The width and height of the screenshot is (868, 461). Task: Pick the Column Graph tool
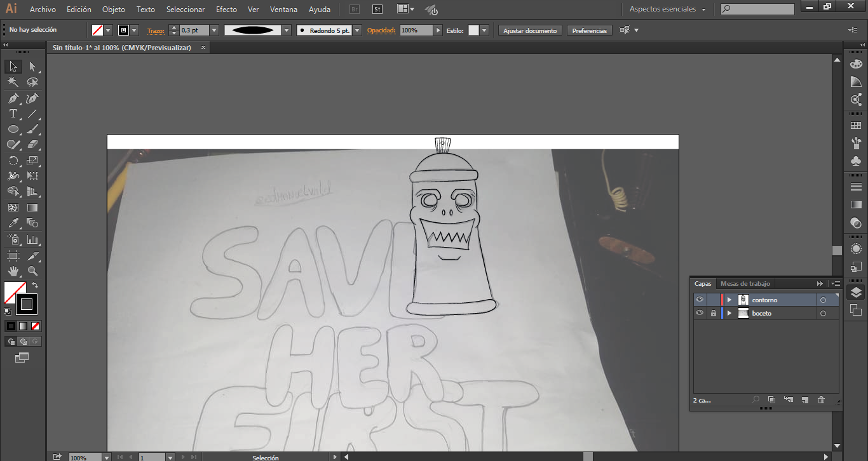point(32,239)
